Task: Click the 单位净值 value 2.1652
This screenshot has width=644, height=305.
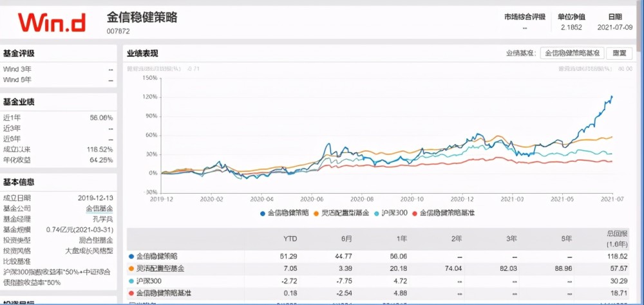Action: pos(571,28)
